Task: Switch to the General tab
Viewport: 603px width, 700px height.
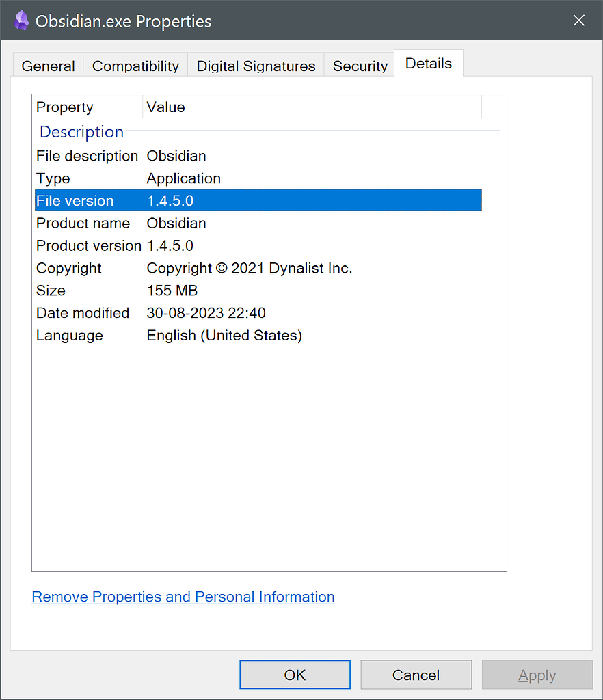Action: pyautogui.click(x=48, y=66)
